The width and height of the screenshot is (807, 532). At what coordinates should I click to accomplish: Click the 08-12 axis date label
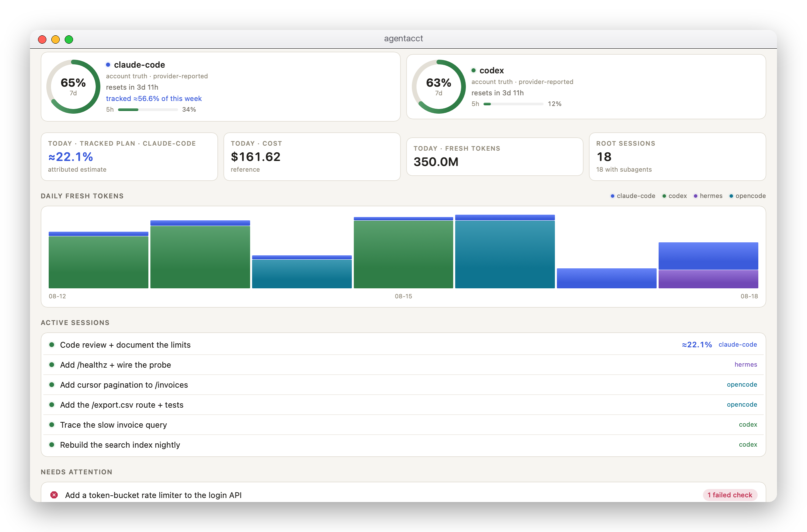point(57,296)
